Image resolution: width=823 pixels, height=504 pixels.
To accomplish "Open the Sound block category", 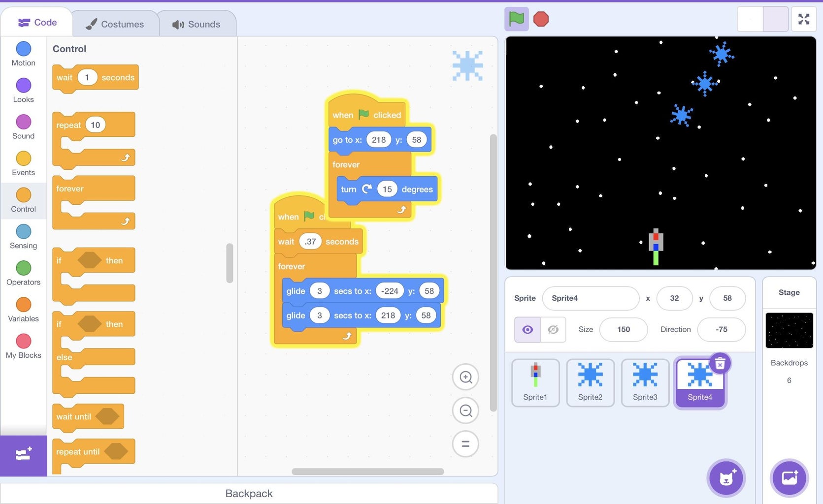I will (23, 127).
